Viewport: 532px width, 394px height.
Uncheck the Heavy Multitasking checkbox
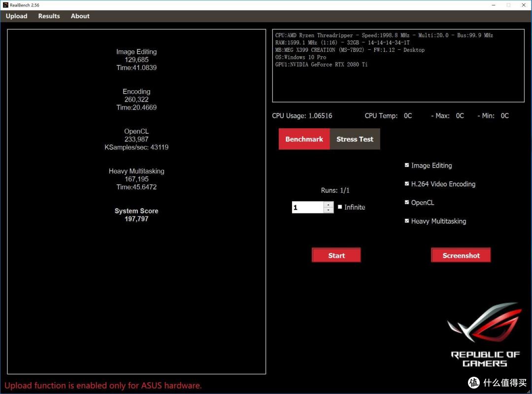[x=407, y=221]
